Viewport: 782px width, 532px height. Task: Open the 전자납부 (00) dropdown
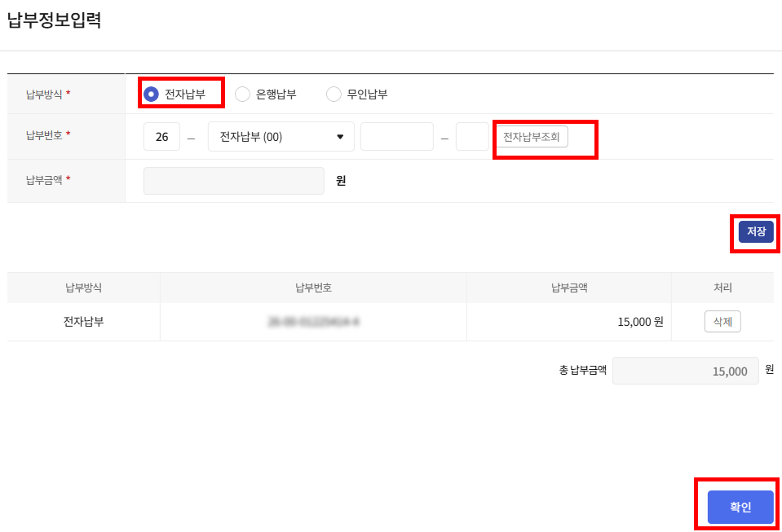(x=281, y=137)
